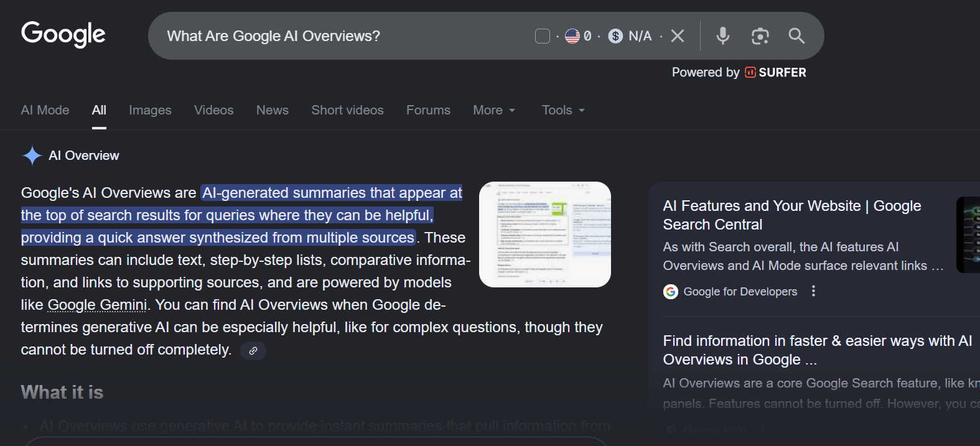This screenshot has width=980, height=446.
Task: Open AI Features and Your Website result
Action: click(792, 215)
